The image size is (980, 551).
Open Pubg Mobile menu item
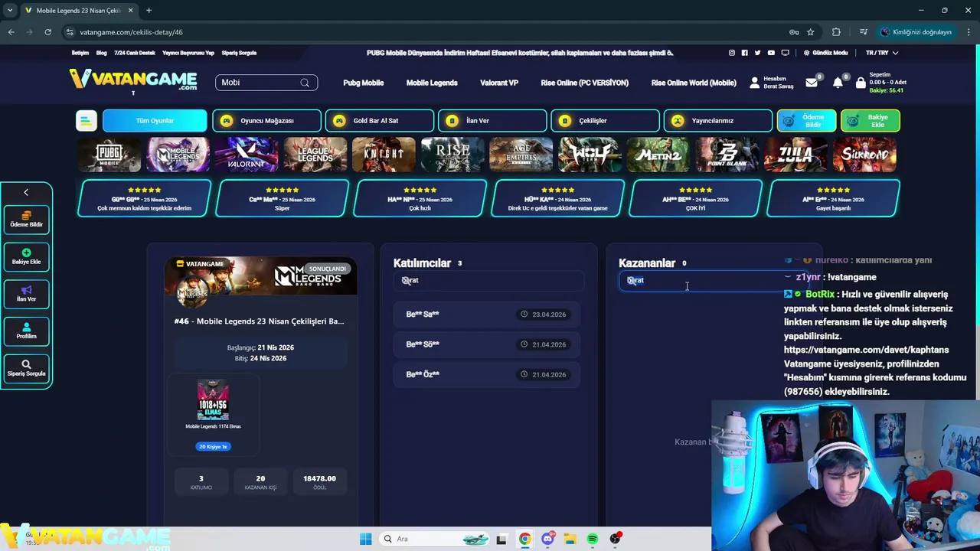(x=363, y=83)
